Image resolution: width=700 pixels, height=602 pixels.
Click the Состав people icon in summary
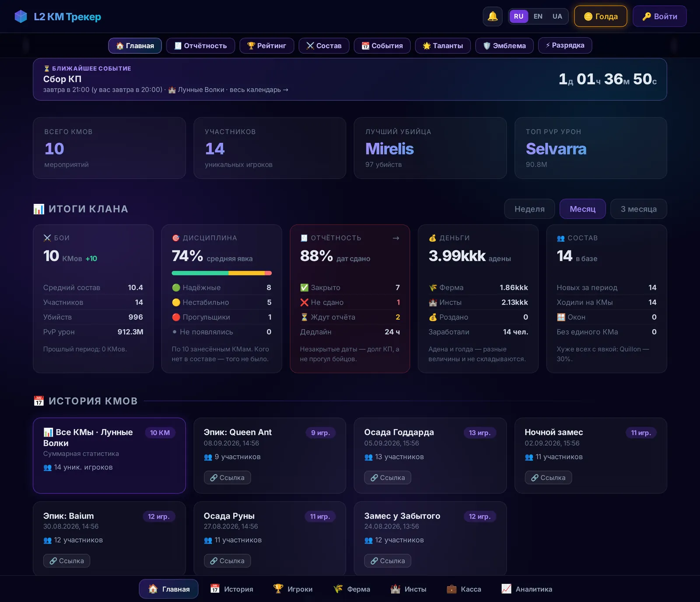561,238
